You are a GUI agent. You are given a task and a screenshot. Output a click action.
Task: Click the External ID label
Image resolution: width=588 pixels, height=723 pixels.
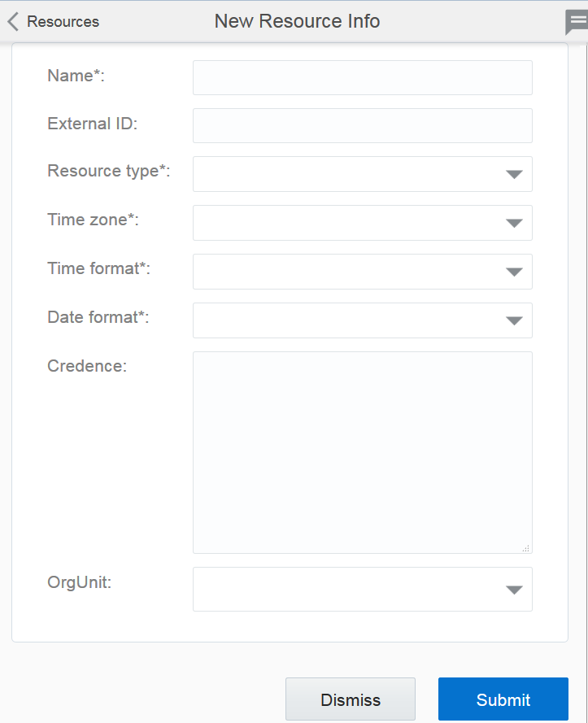pos(93,124)
